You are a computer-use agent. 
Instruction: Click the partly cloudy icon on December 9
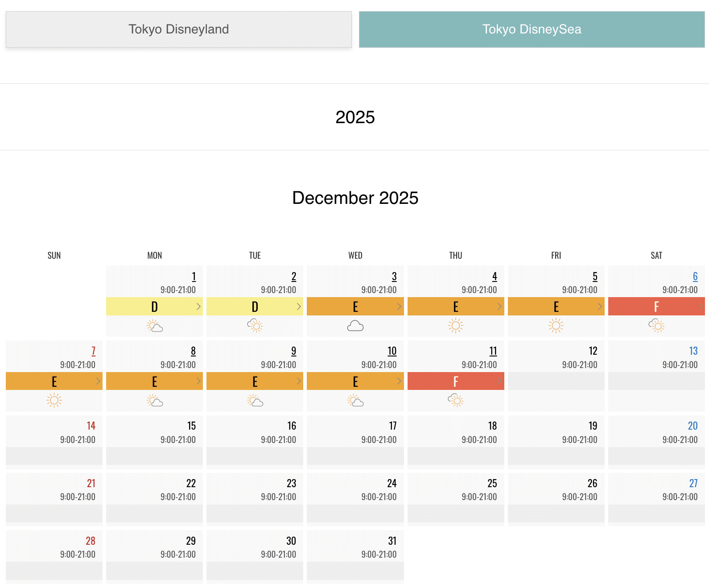255,401
